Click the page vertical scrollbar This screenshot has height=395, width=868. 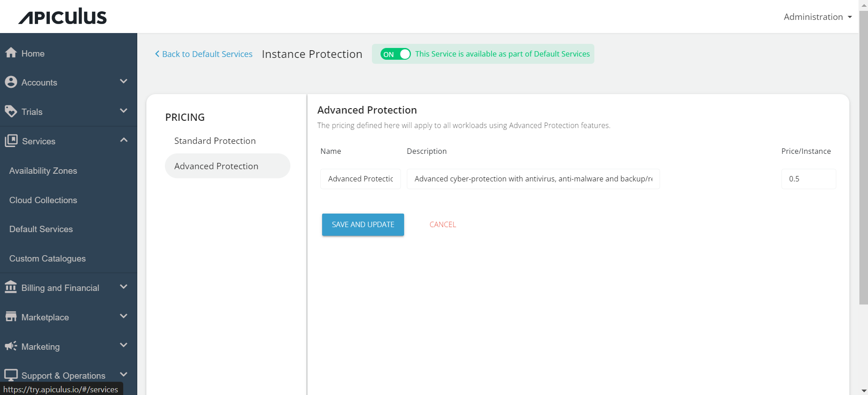[863, 158]
